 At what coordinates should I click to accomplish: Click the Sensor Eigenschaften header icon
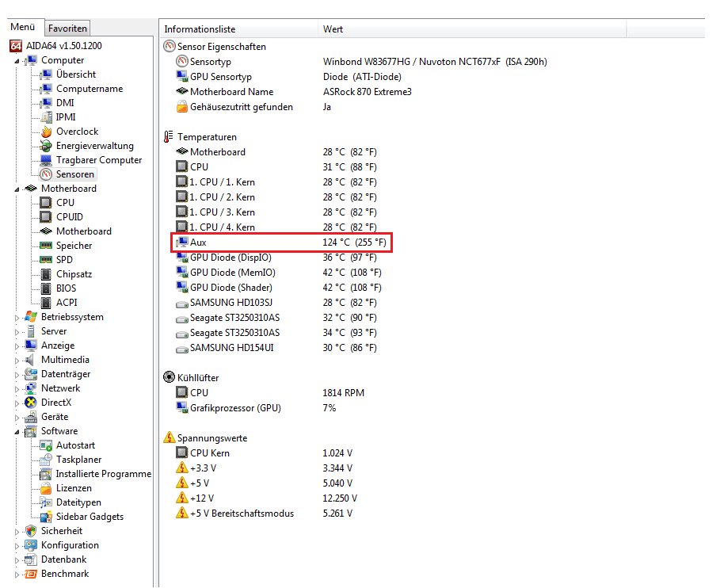point(170,47)
